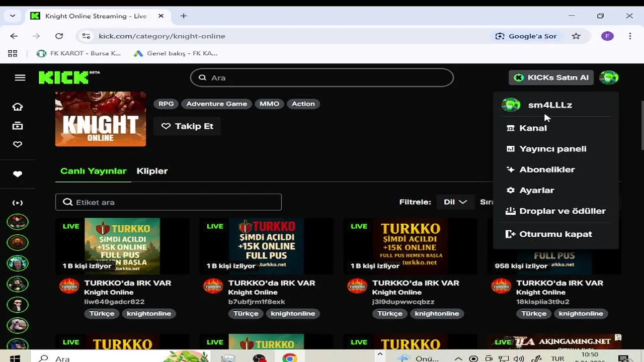Open third channel avatar in sidebar
The height and width of the screenshot is (362, 644).
coord(18,263)
